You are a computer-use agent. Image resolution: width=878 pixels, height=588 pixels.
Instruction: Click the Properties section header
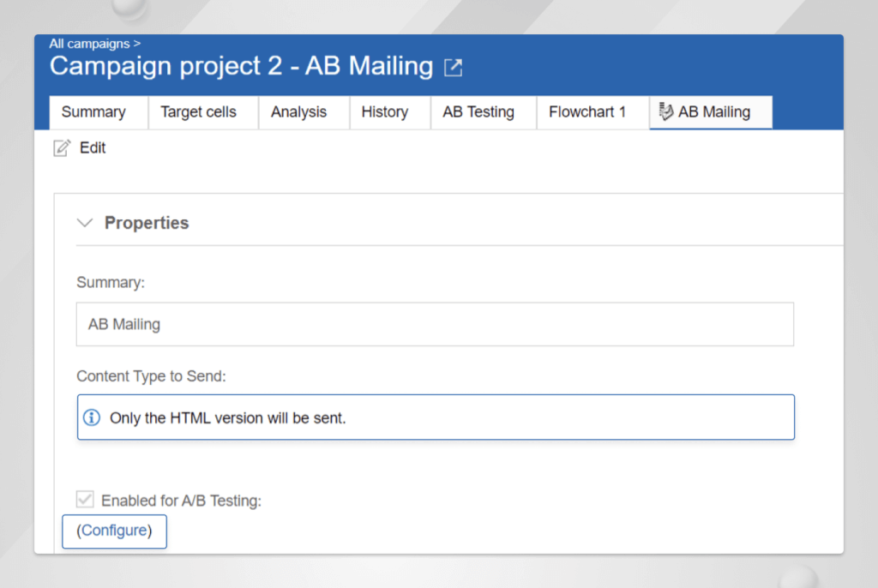pos(147,222)
